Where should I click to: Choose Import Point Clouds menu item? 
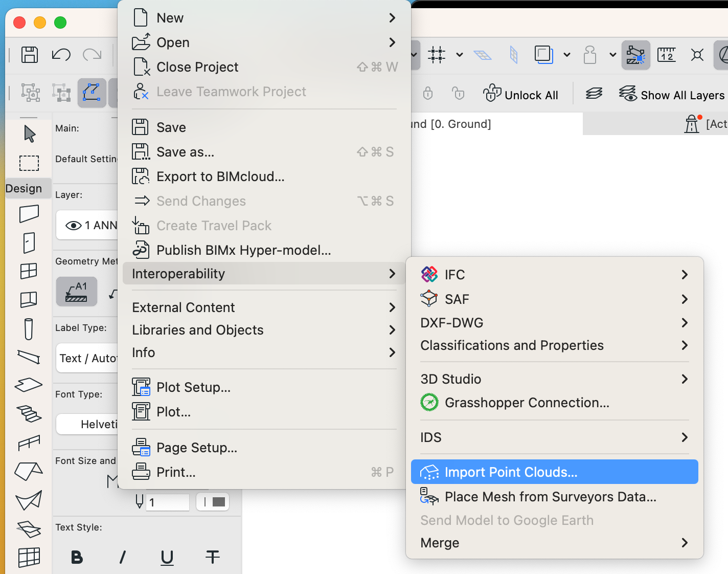coord(554,472)
